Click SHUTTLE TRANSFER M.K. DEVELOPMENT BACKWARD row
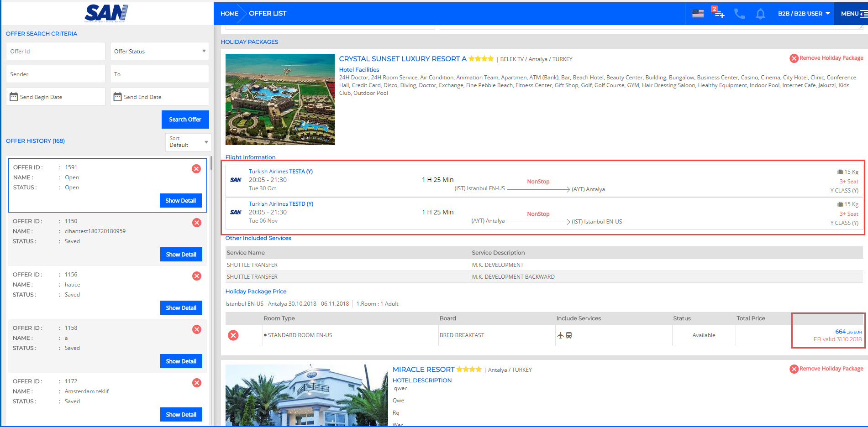Viewport: 868px width, 427px height. [x=544, y=277]
